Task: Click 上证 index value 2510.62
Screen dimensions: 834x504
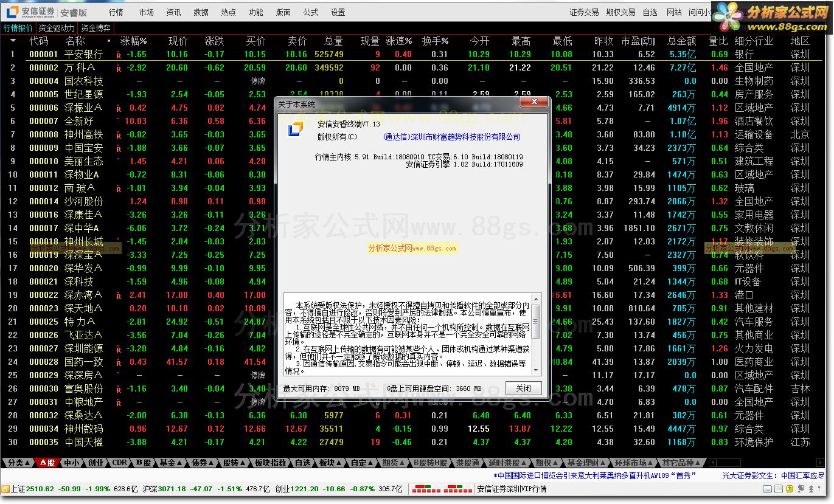Action: (40, 489)
